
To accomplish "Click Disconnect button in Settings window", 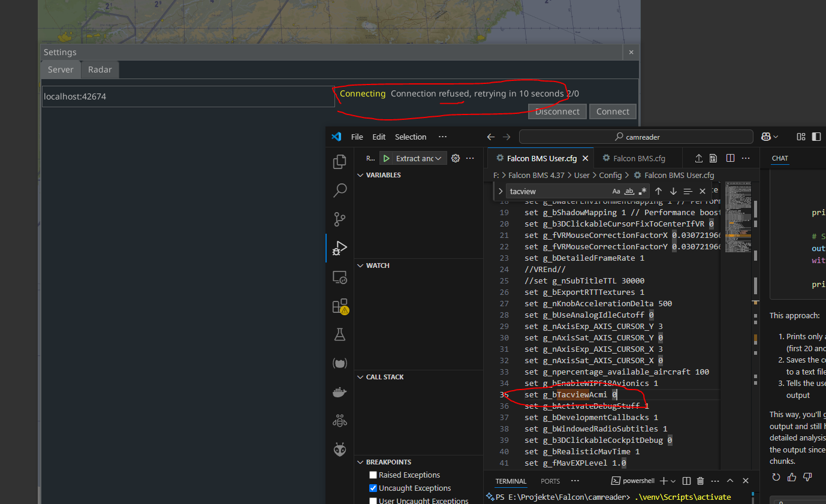I will pos(557,111).
